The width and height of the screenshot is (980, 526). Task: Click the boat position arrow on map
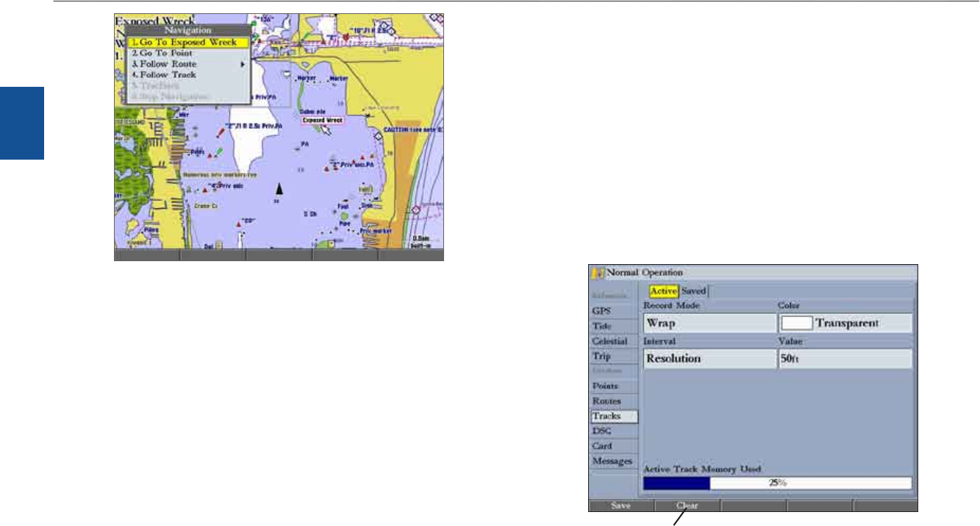coord(279,188)
